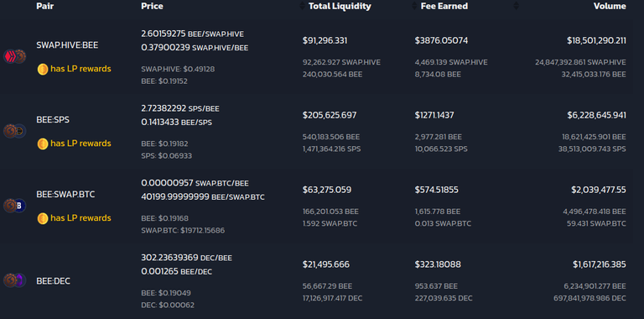Sort by the arrows beside Fee Earned

click(414, 6)
